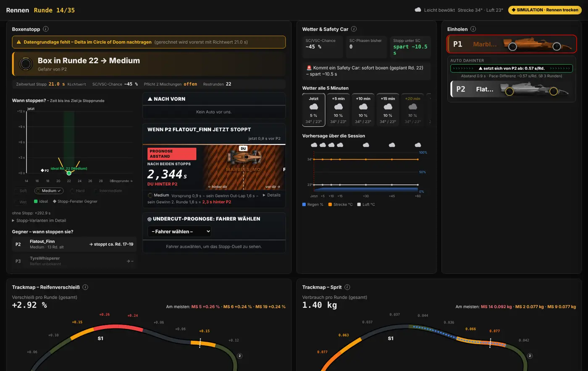Open the P2 Flatout_Fin opponent row
The width and height of the screenshot is (588, 371).
pos(74,244)
